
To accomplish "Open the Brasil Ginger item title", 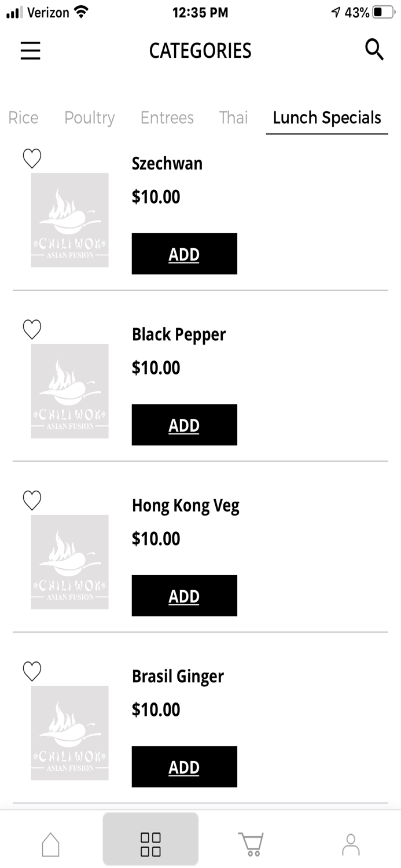I will tap(178, 675).
